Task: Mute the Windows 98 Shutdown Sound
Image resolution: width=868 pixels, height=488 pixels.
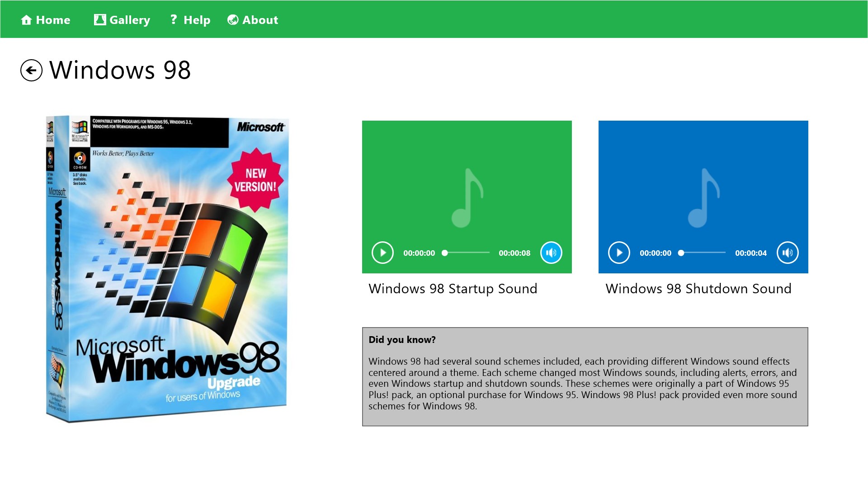Action: [787, 253]
